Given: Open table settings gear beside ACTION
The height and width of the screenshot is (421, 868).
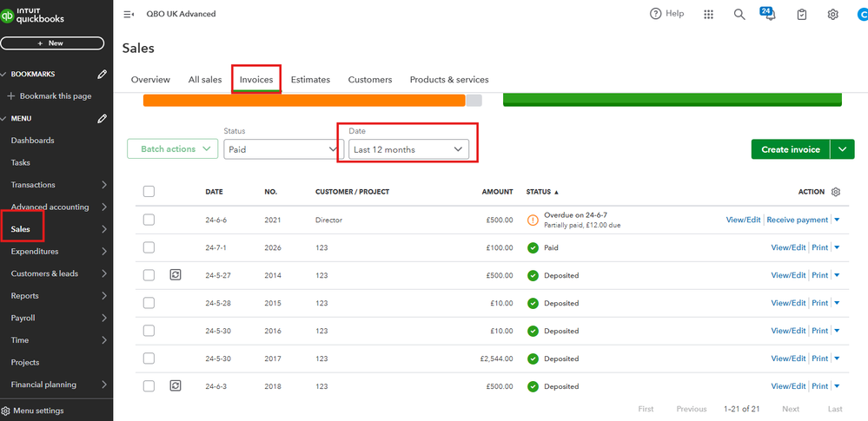Looking at the screenshot, I should pos(836,192).
